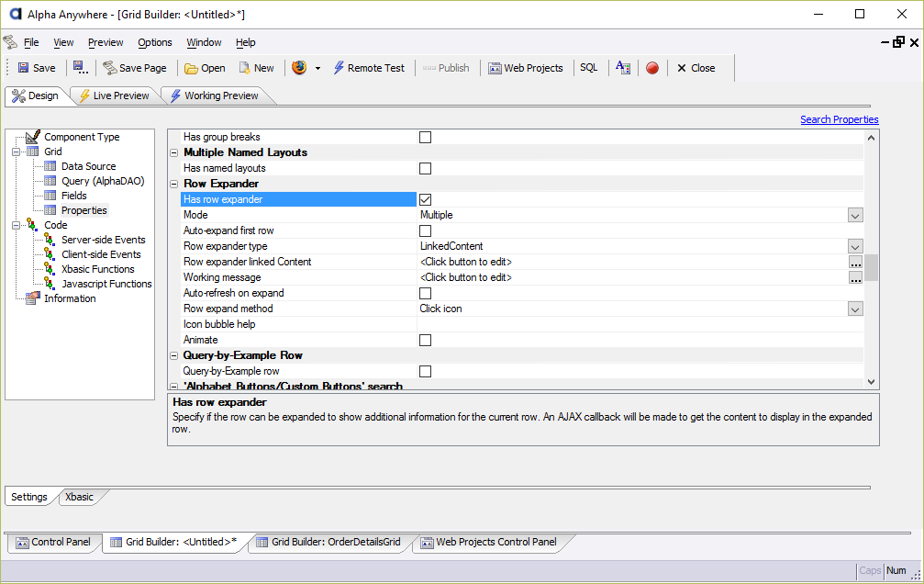
Task: Open the Options menu
Action: [155, 42]
